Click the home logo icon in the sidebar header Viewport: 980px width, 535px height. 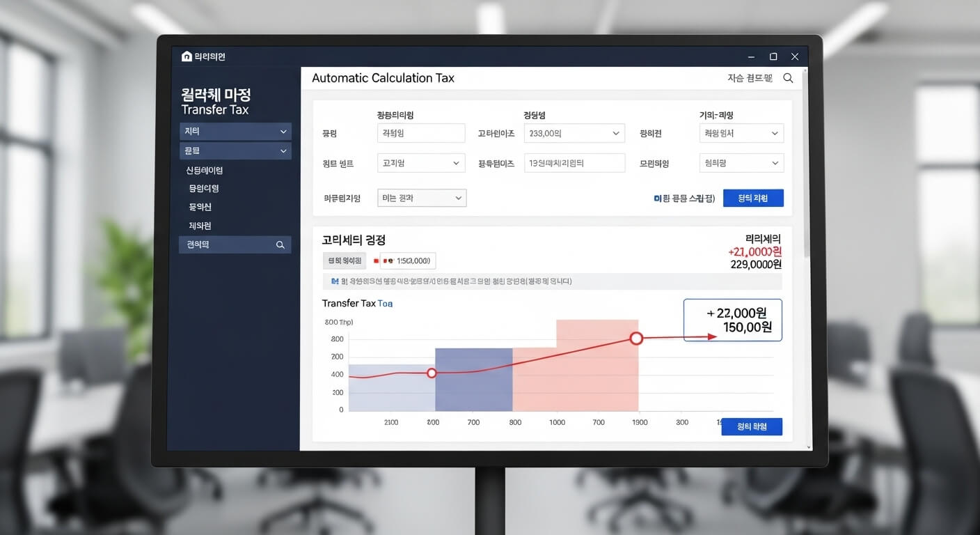click(x=186, y=56)
